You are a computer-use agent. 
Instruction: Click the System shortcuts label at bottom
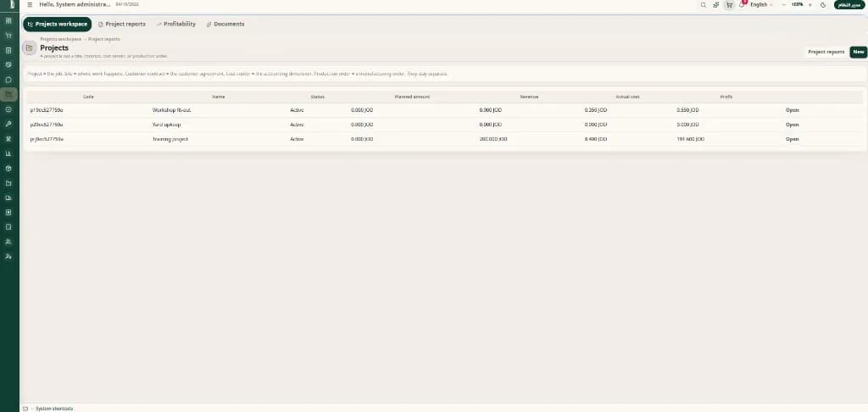54,409
